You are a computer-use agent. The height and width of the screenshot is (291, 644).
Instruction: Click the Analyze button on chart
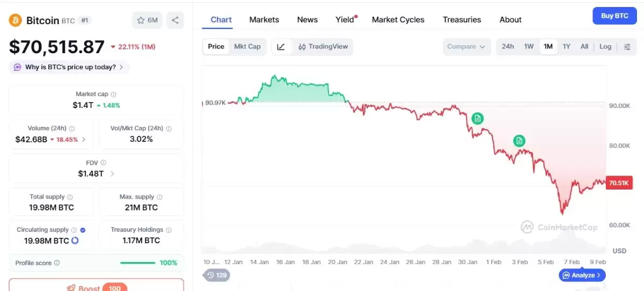(x=582, y=275)
